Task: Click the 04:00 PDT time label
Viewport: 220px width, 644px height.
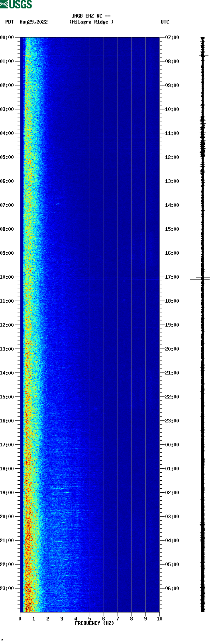Action: click(x=7, y=133)
